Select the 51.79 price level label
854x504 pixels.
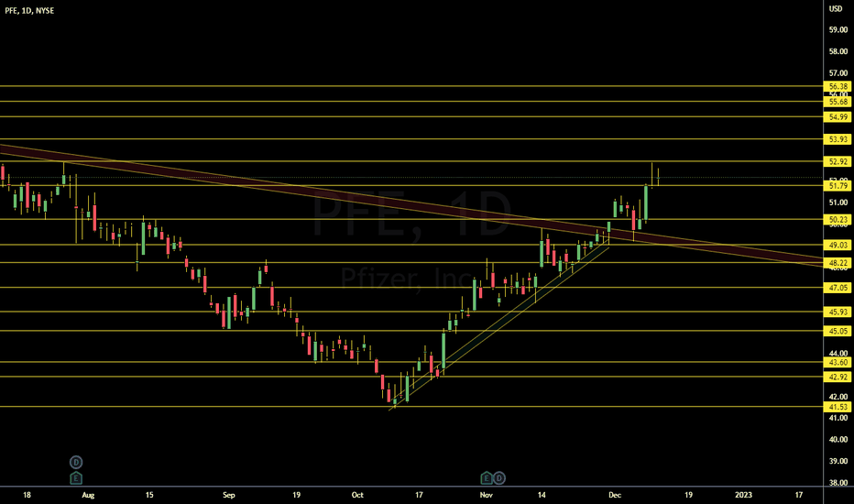pyautogui.click(x=838, y=186)
